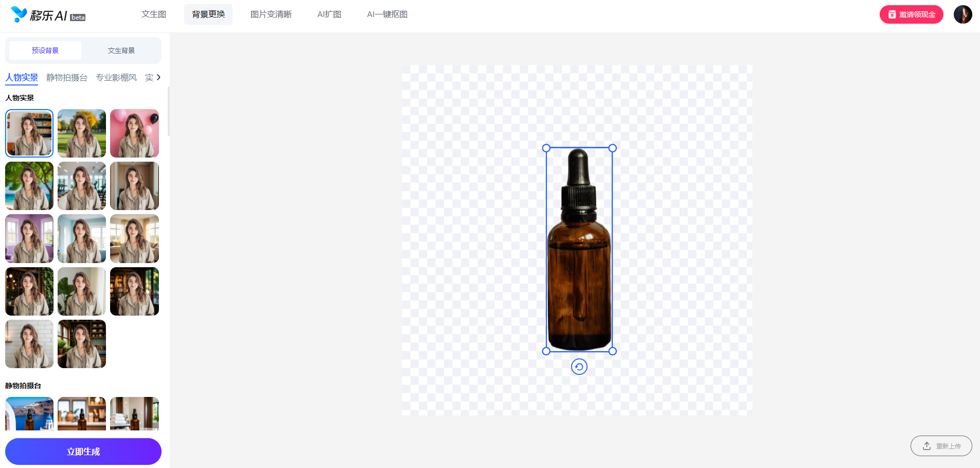Viewport: 980px width, 468px height.
Task: Click the rotate handle below the bottle
Action: click(579, 367)
